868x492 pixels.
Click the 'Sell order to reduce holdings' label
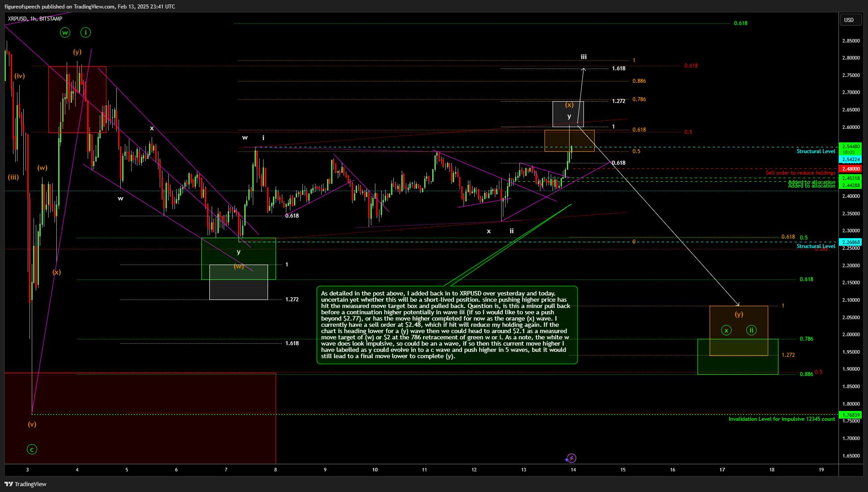pos(800,173)
